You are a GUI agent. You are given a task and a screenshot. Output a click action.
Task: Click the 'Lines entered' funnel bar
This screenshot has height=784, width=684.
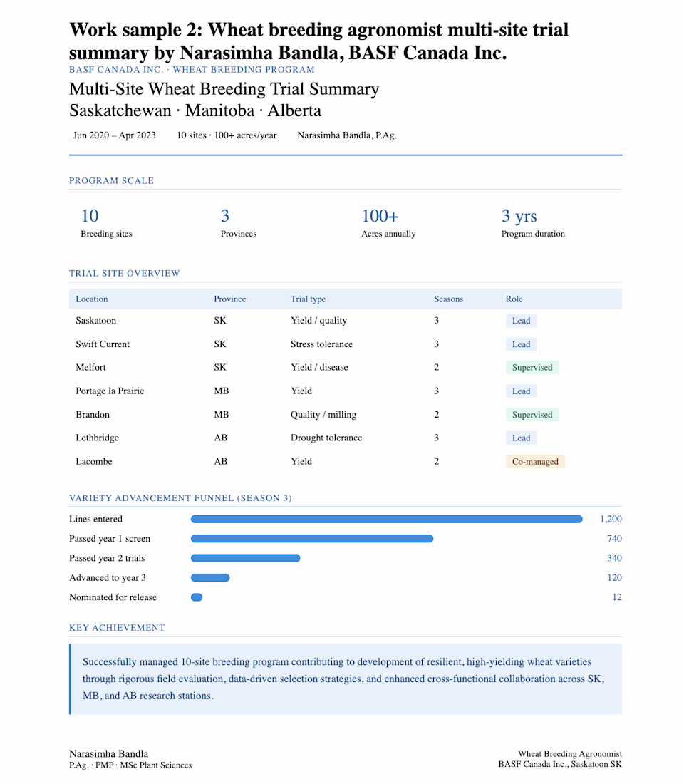point(386,519)
